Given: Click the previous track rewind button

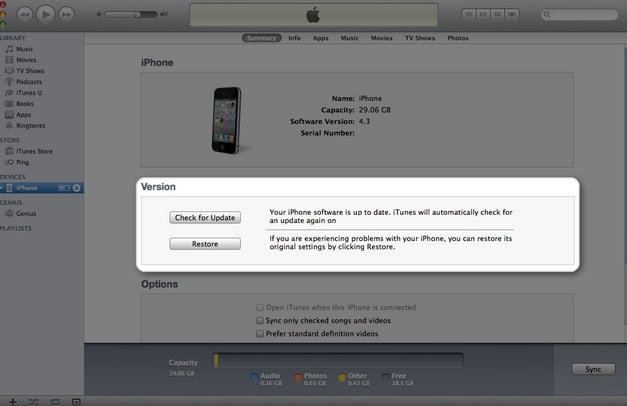Looking at the screenshot, I should 25,15.
